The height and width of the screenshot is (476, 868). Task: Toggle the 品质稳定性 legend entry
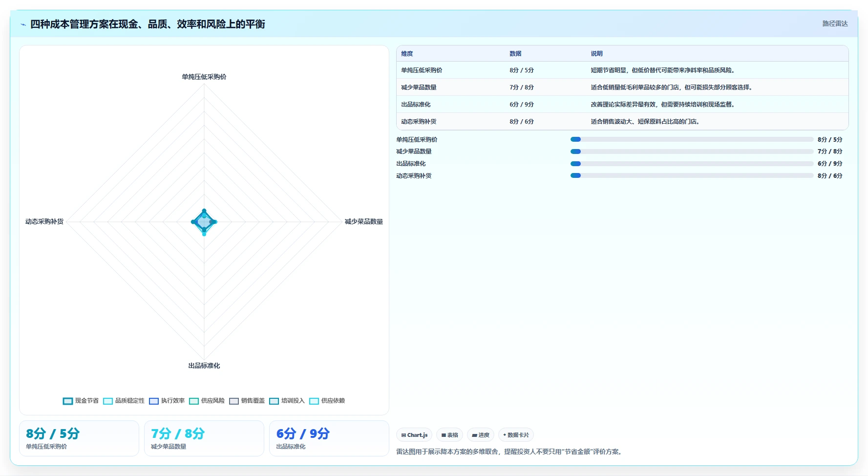(124, 401)
